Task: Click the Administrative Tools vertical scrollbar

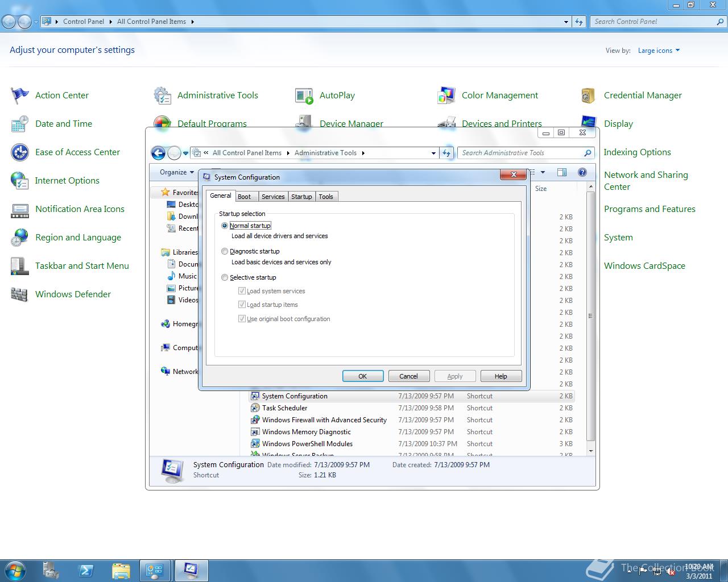Action: [591, 317]
